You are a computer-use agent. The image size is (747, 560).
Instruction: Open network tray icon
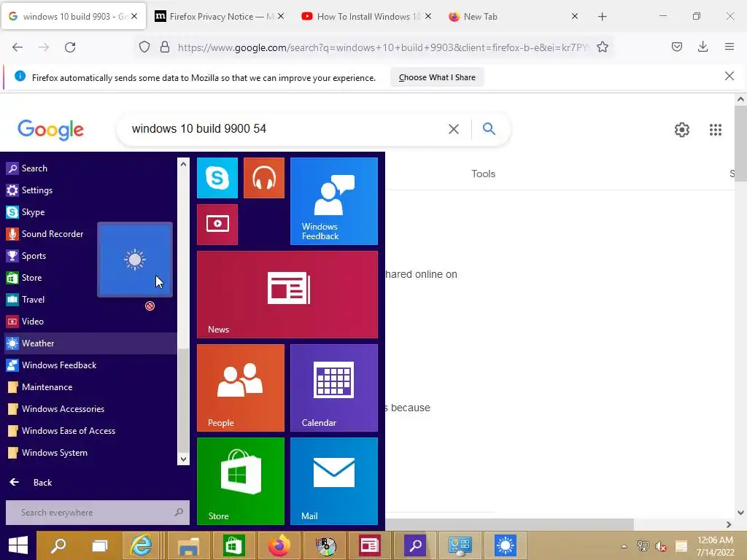pos(643,546)
